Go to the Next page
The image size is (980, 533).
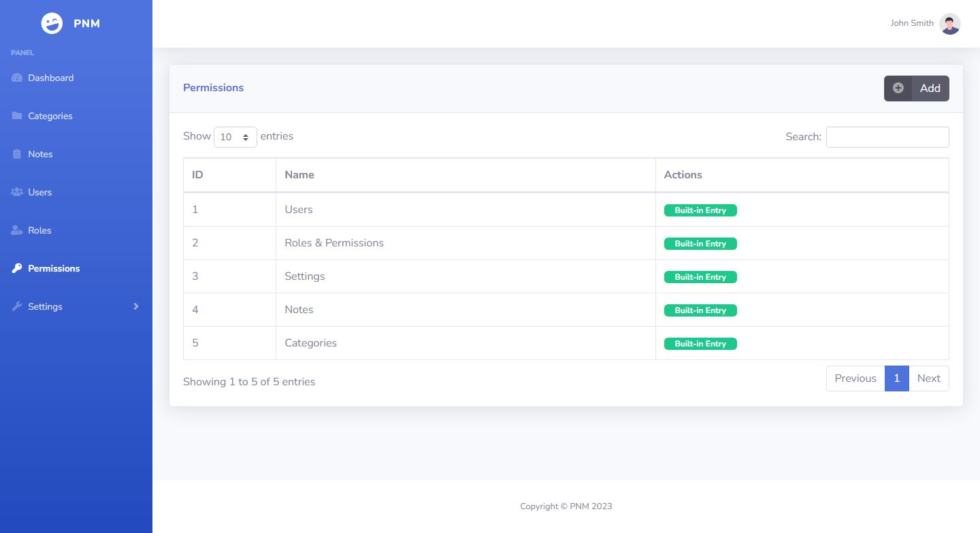pos(928,378)
